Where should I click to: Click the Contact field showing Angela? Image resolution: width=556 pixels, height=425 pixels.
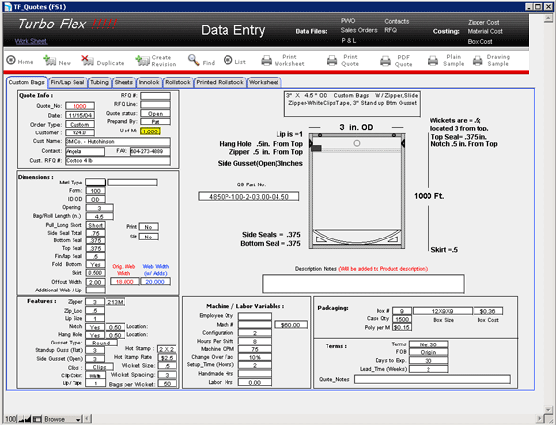pyautogui.click(x=85, y=151)
